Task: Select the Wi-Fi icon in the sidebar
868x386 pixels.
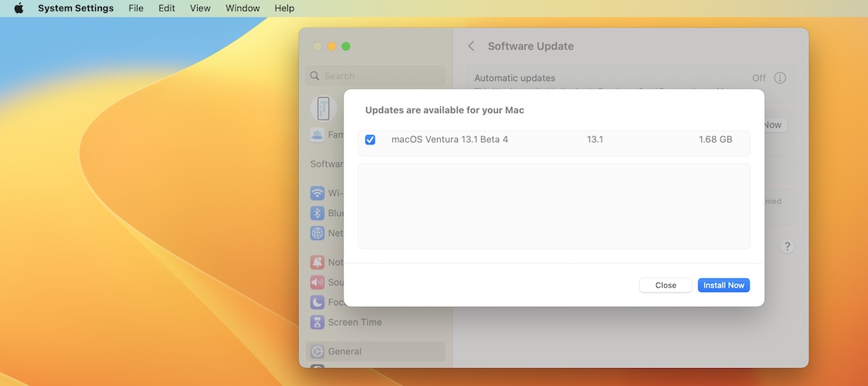Action: point(317,193)
